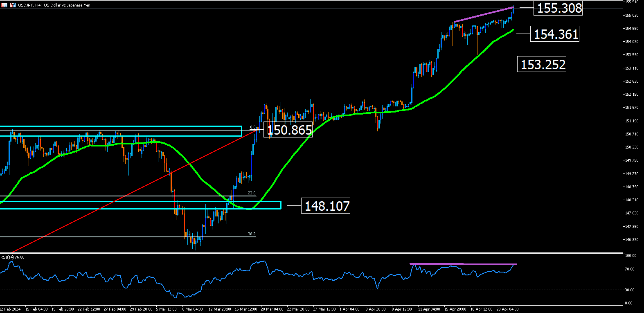Click 148.310 on the price scale

632,200
